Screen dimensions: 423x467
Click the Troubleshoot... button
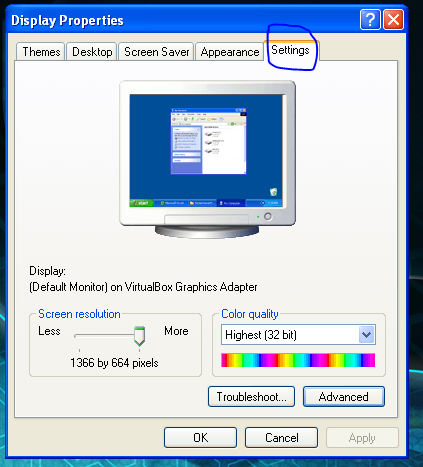click(x=251, y=396)
